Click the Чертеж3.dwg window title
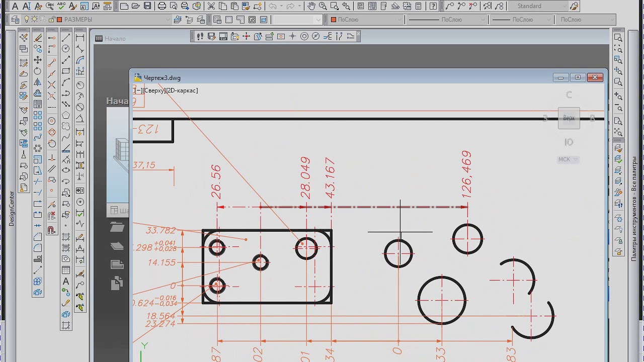644x362 pixels. pos(162,78)
